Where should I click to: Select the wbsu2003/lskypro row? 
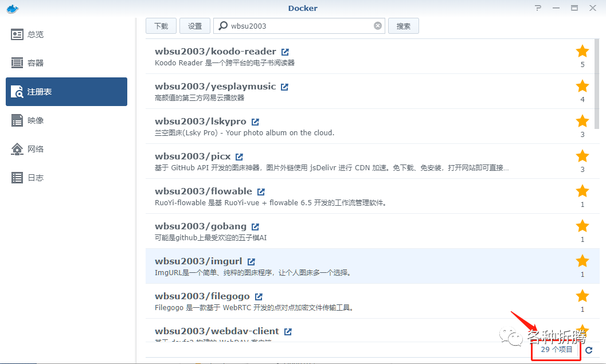[x=373, y=126]
